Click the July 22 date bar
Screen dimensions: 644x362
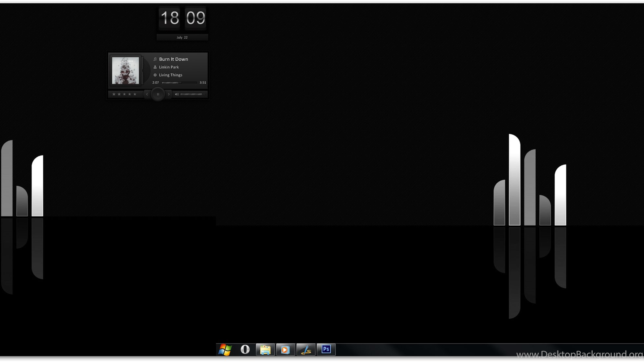182,38
